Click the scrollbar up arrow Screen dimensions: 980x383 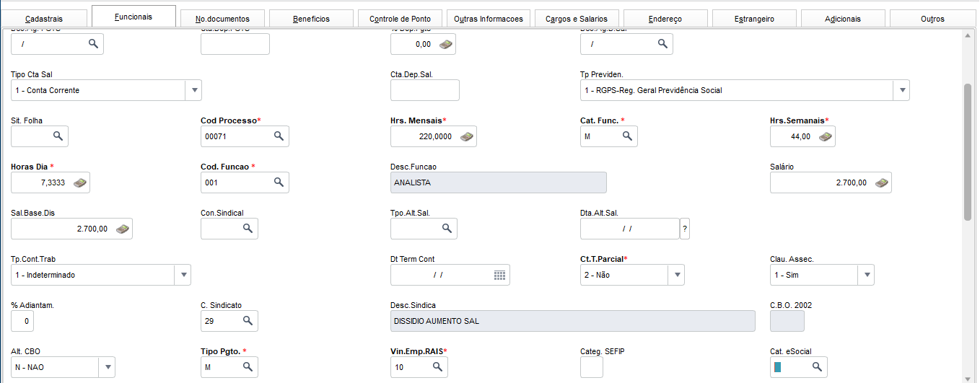click(x=968, y=35)
